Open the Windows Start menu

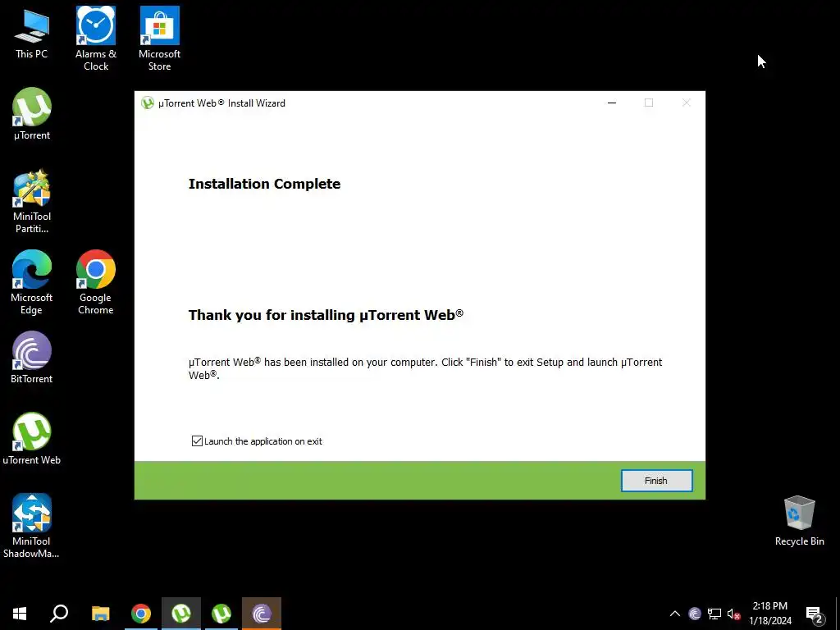click(x=20, y=614)
